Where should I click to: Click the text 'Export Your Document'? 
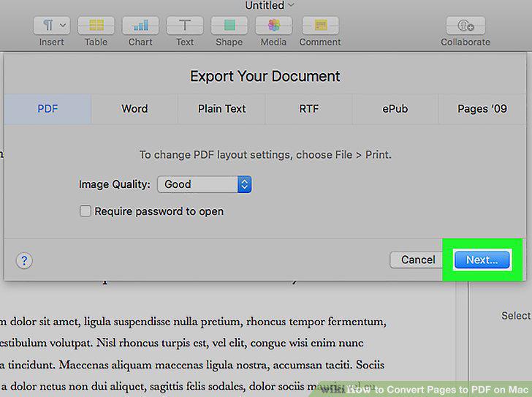tap(265, 76)
